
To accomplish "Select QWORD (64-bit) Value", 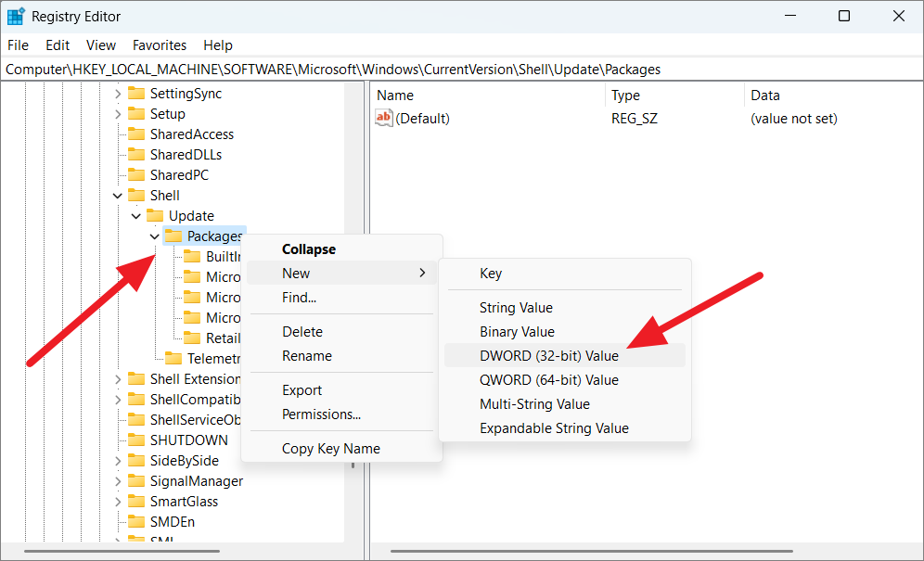I will pyautogui.click(x=565, y=380).
